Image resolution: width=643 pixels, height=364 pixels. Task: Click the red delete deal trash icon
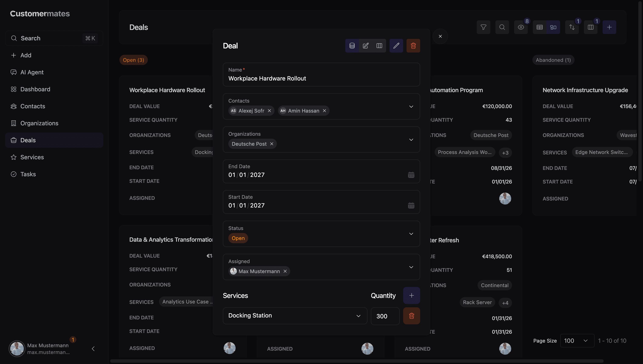point(413,46)
